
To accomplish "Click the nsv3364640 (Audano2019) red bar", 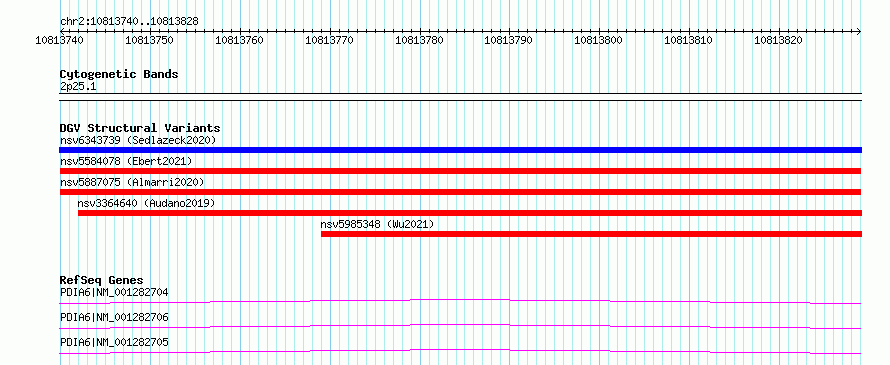I will tap(469, 213).
